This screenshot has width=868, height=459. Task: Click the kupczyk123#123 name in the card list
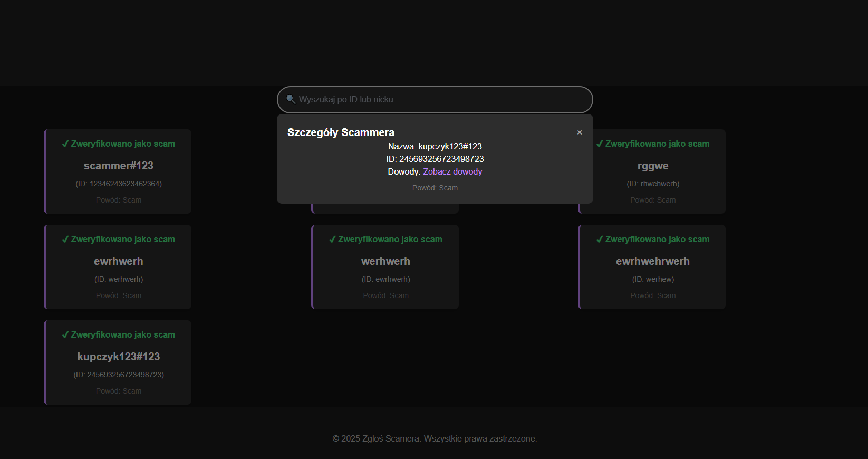118,357
